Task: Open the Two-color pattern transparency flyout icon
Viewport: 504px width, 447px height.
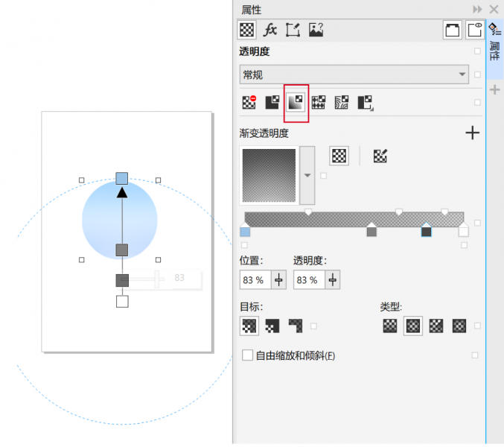Action: (x=366, y=103)
